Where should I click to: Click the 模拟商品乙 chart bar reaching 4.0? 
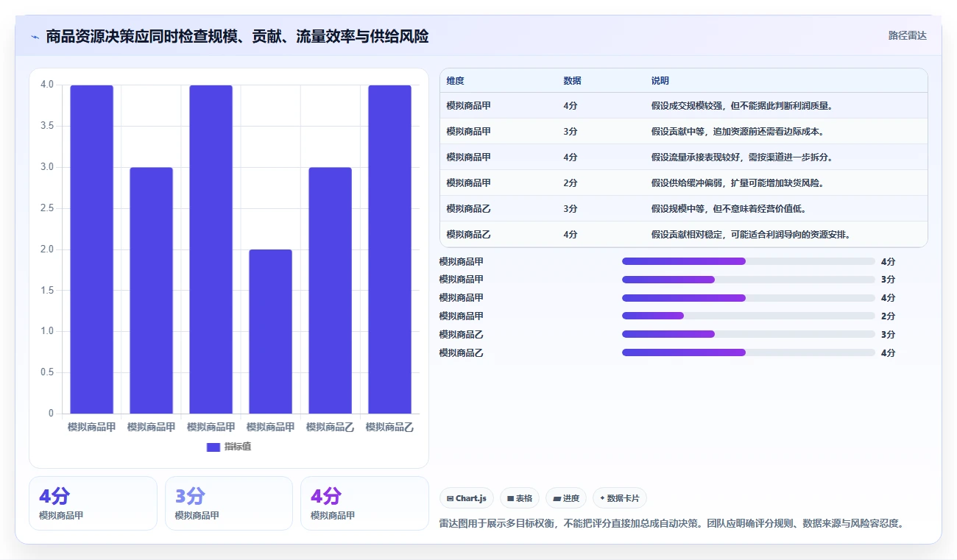[389, 249]
